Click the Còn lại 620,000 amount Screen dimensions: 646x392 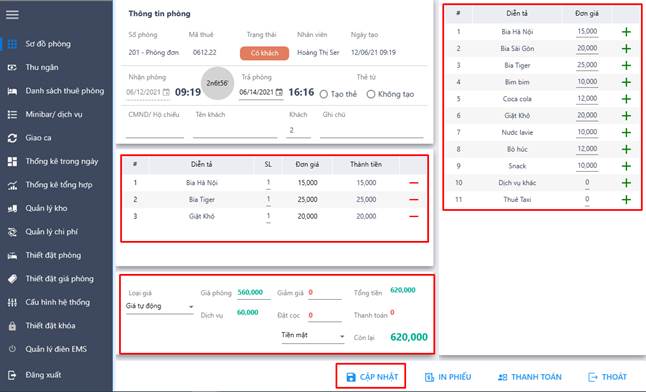[x=409, y=337]
